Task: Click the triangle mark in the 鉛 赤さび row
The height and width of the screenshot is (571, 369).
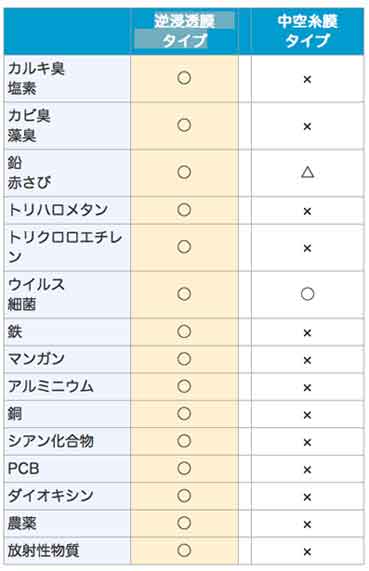Action: 307,172
